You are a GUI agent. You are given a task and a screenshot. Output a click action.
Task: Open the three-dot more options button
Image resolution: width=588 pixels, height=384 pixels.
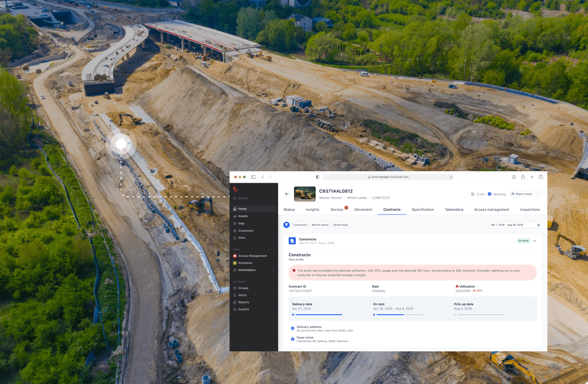pos(539,194)
